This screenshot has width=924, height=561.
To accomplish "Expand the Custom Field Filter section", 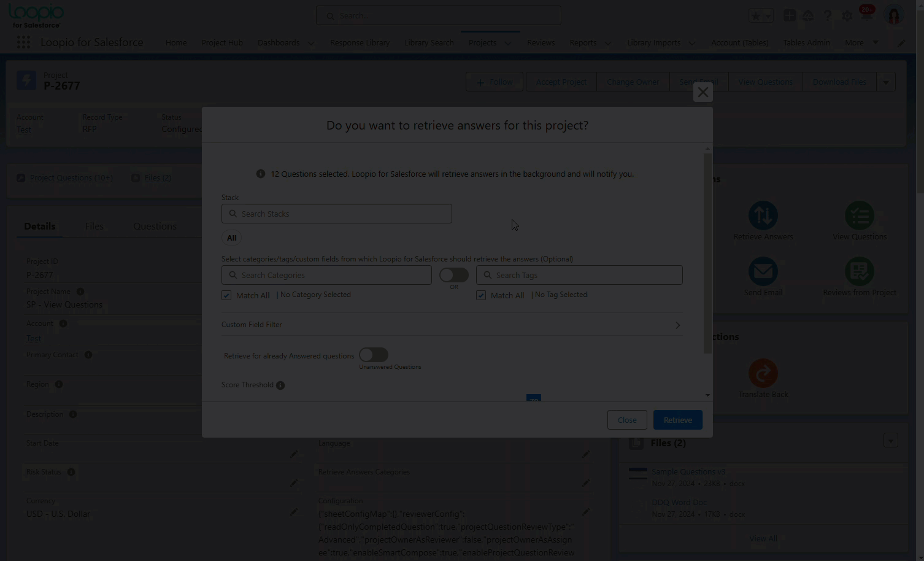I will [x=452, y=325].
